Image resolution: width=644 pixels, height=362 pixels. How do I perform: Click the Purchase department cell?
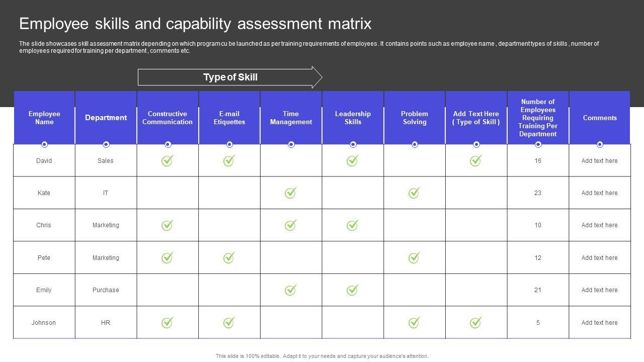pyautogui.click(x=106, y=290)
